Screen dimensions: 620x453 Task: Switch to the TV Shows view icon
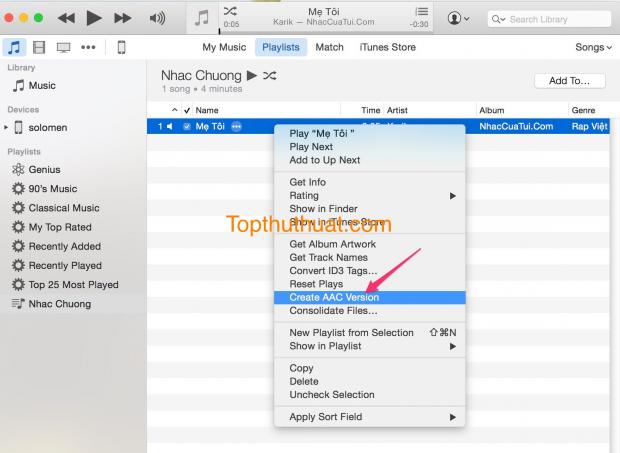(x=63, y=47)
